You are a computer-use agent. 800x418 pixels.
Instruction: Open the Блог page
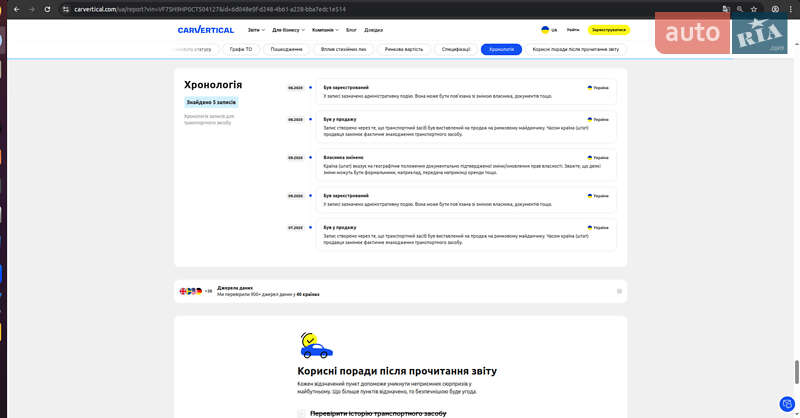(351, 31)
